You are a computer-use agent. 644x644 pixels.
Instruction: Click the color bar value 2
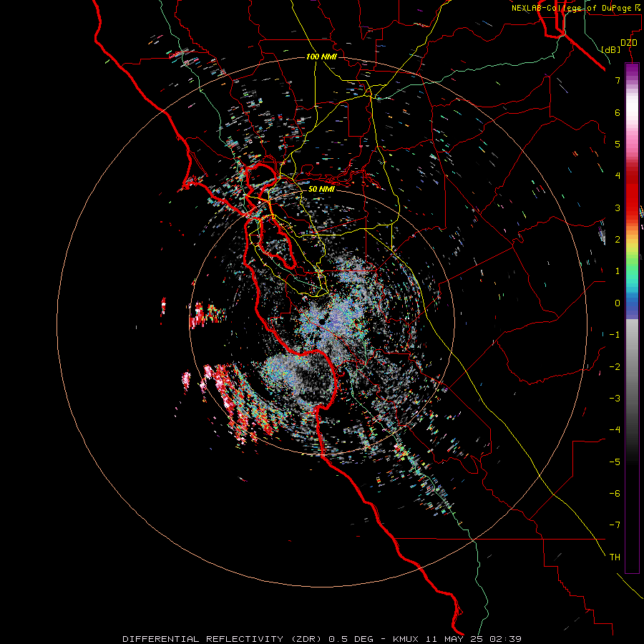pyautogui.click(x=618, y=240)
